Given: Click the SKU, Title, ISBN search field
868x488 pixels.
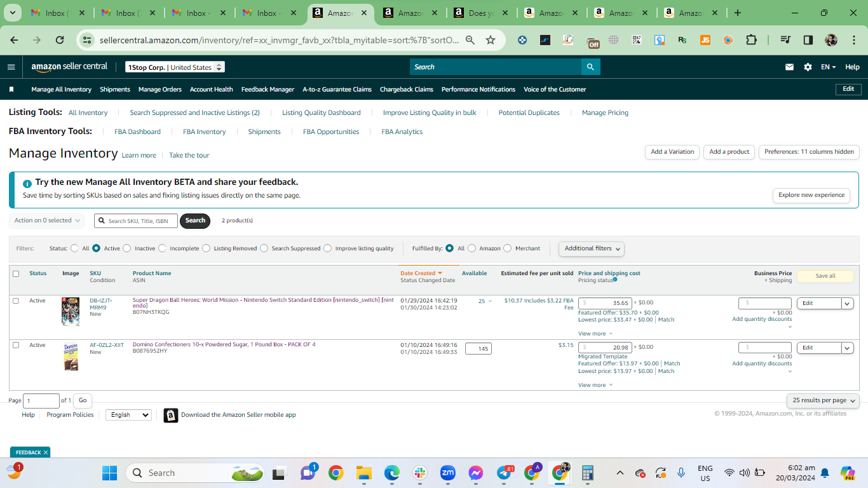Looking at the screenshot, I should coord(136,220).
